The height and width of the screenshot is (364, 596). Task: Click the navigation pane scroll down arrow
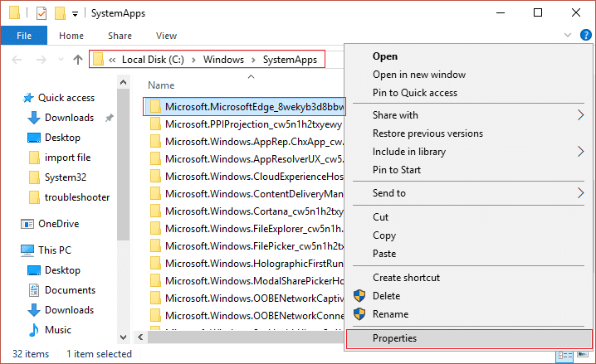pos(123,337)
